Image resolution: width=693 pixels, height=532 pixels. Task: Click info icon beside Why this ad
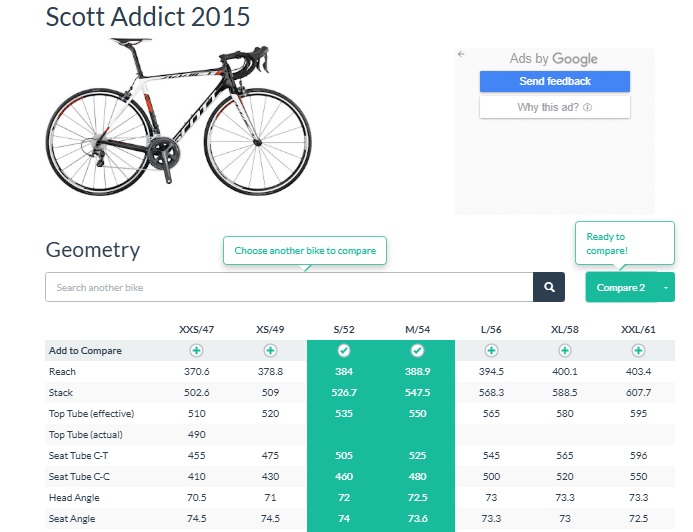pos(588,107)
